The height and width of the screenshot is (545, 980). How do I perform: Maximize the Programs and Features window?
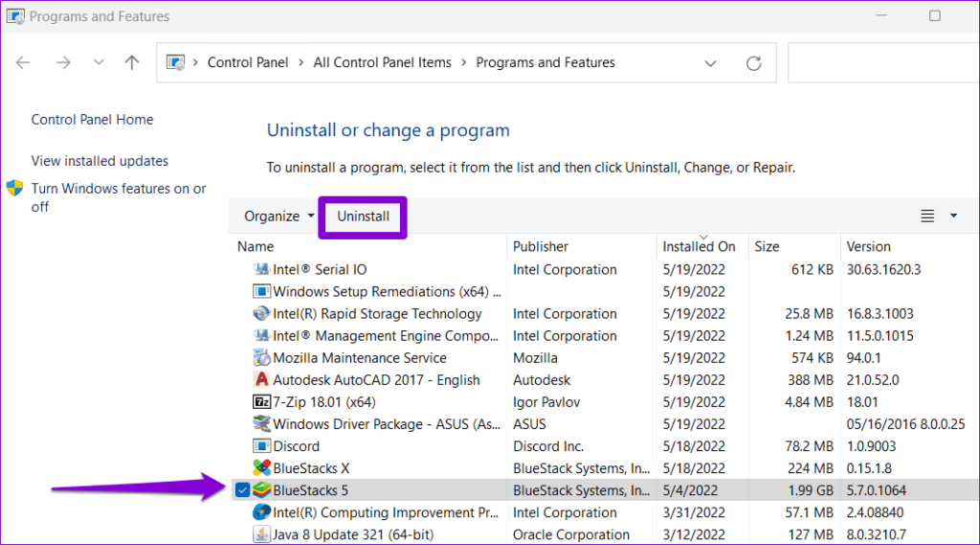(x=934, y=15)
